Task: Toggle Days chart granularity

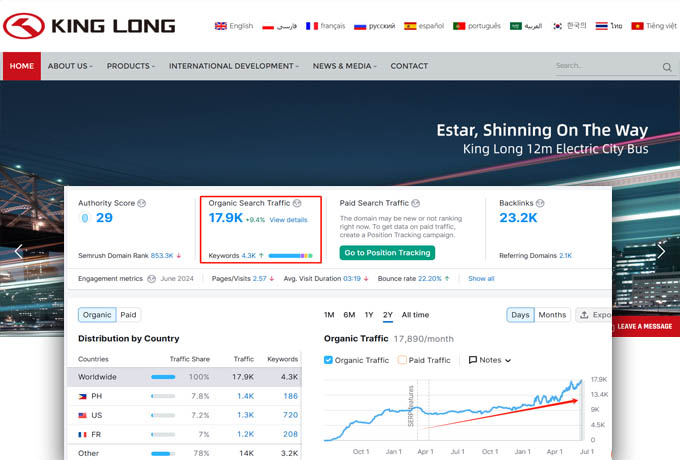Action: click(520, 315)
